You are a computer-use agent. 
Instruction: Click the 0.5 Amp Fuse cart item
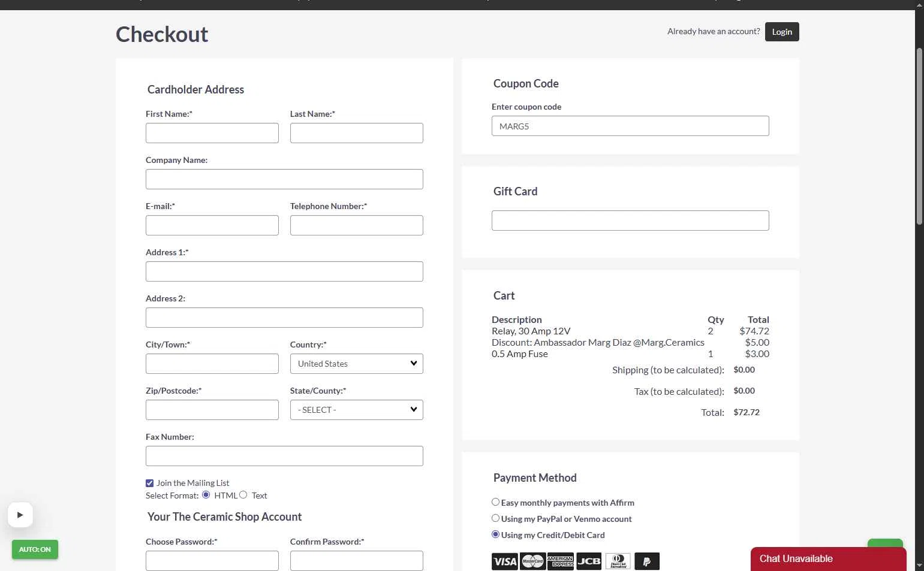point(520,354)
